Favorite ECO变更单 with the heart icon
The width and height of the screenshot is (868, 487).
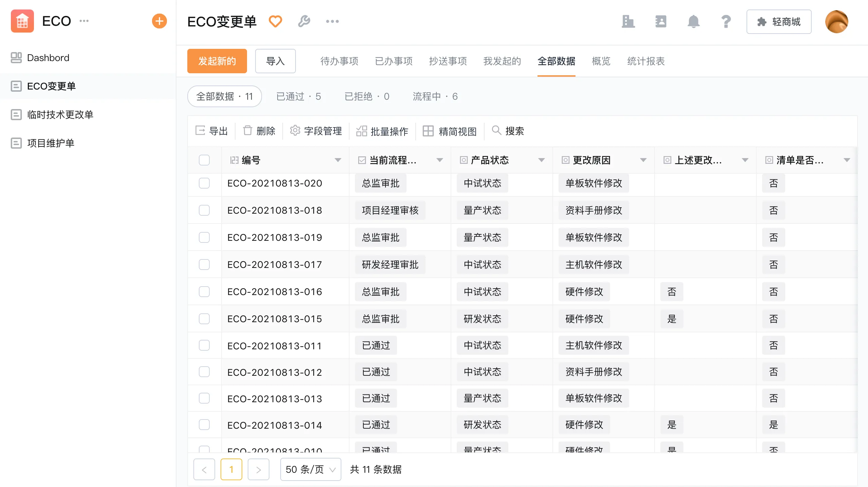[275, 21]
